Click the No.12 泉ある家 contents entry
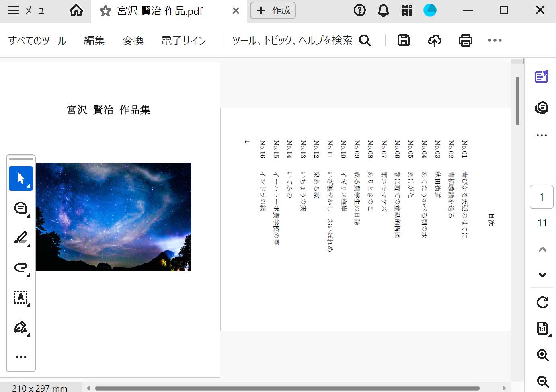The height and width of the screenshot is (392, 556). click(317, 169)
